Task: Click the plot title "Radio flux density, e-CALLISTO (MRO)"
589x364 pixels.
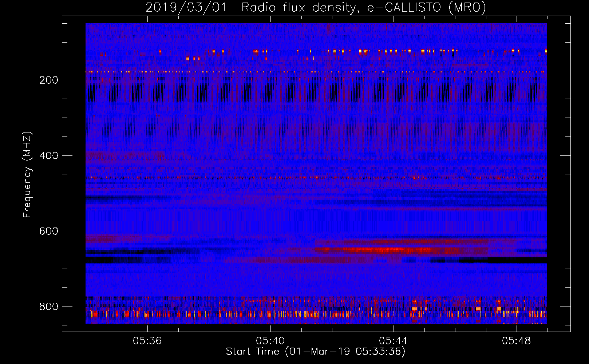Action: tap(363, 8)
